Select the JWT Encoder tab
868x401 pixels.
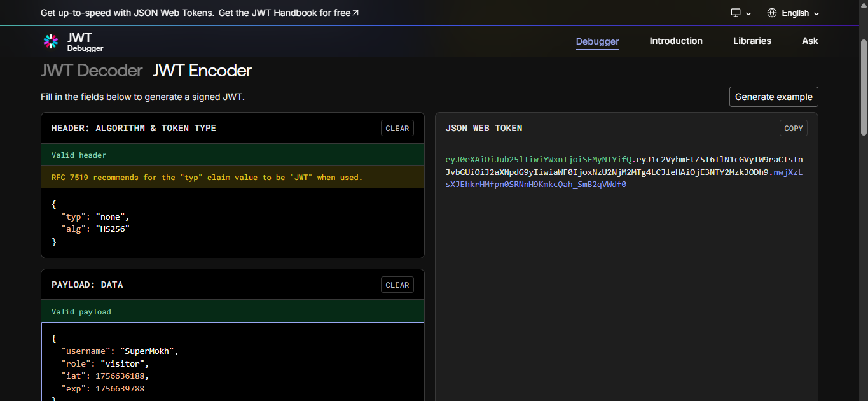coord(202,71)
